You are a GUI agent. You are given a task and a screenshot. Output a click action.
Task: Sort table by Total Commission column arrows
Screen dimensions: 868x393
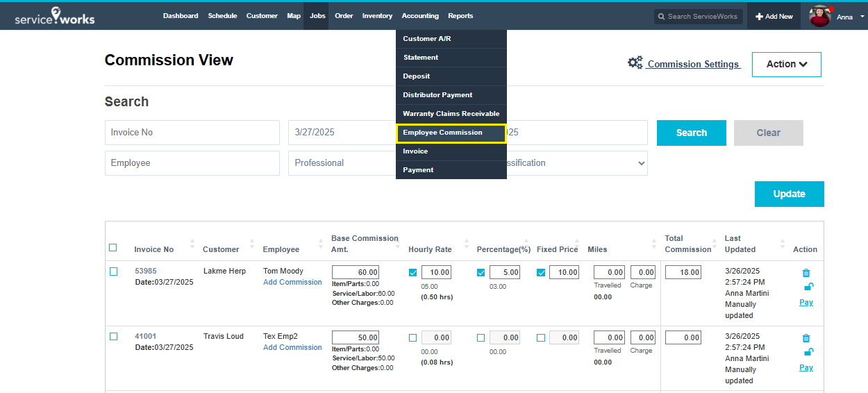click(x=717, y=244)
